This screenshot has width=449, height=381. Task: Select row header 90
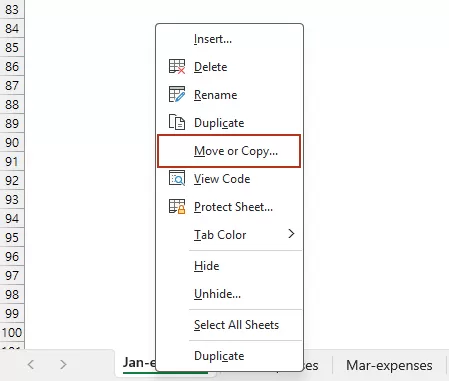[12, 142]
